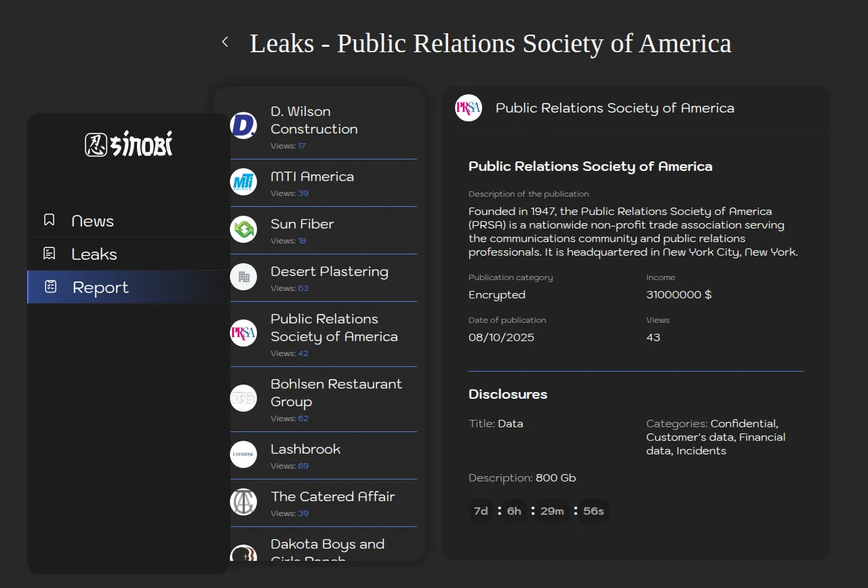Click the MTI America logo icon
Image resolution: width=868 pixels, height=588 pixels.
click(x=243, y=182)
